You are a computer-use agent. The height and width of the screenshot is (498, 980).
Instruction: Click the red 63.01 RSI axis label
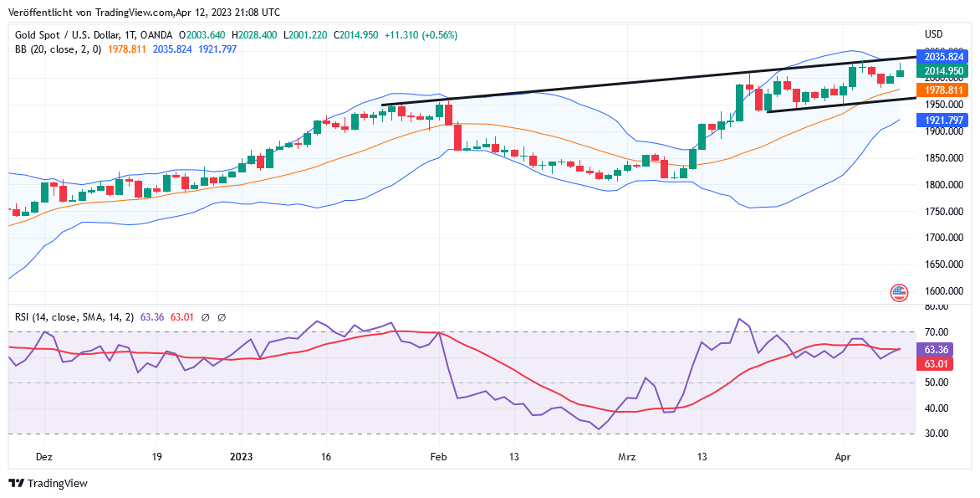[936, 364]
